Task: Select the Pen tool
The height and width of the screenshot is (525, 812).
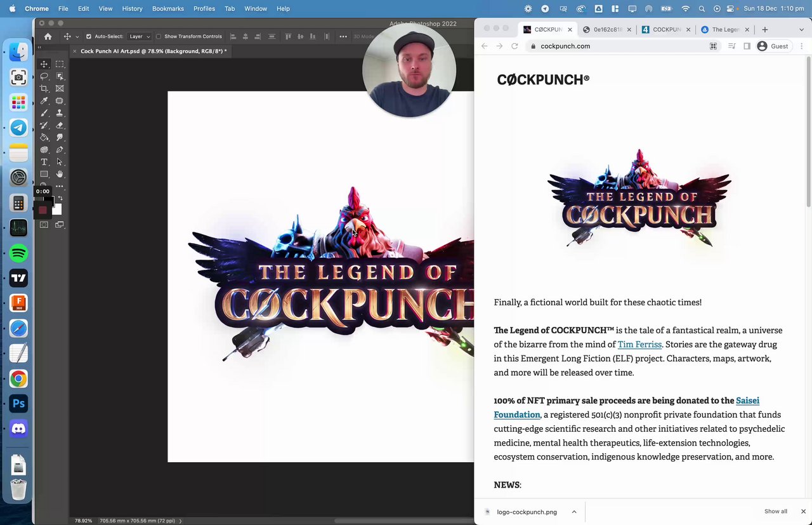Action: click(60, 150)
